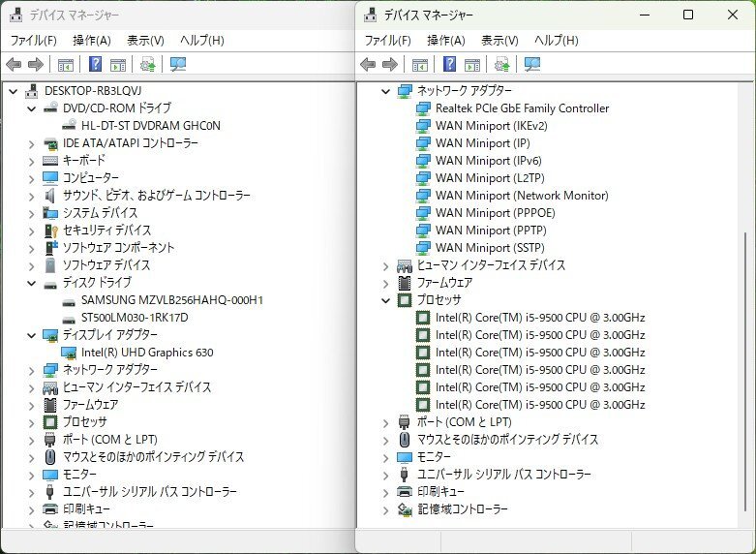
Task: Click Scan for hardware changes icon, right window
Action: (532, 64)
